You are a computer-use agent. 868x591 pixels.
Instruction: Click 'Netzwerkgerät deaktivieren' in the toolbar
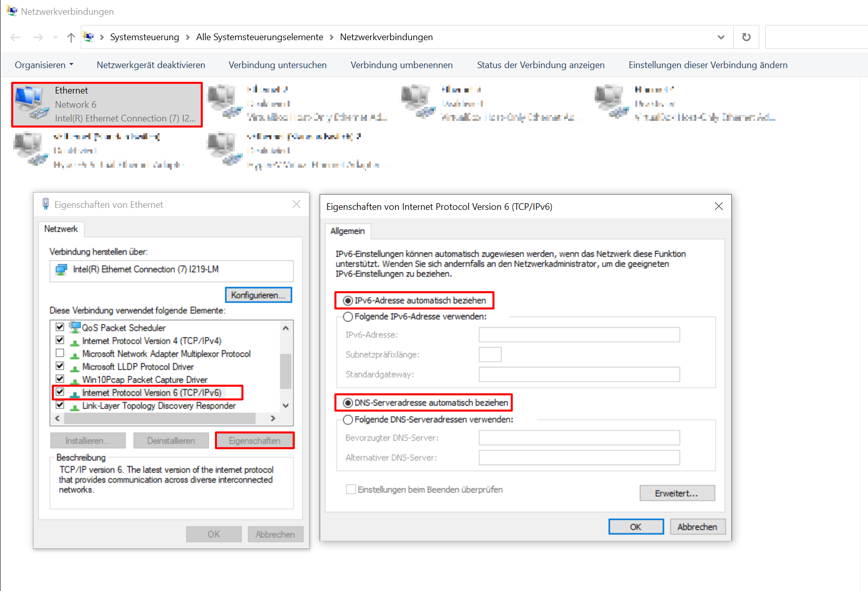pyautogui.click(x=151, y=65)
